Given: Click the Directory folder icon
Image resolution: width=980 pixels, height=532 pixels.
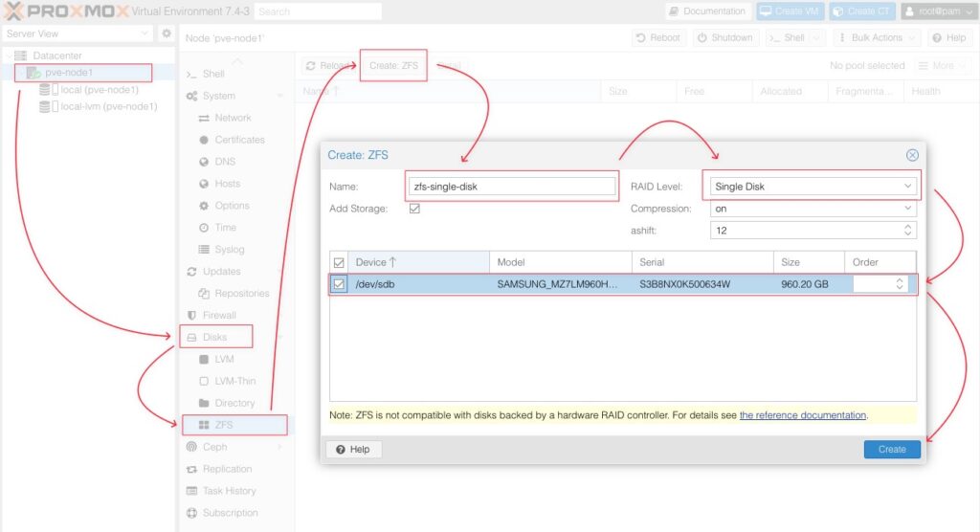Looking at the screenshot, I should tap(204, 403).
